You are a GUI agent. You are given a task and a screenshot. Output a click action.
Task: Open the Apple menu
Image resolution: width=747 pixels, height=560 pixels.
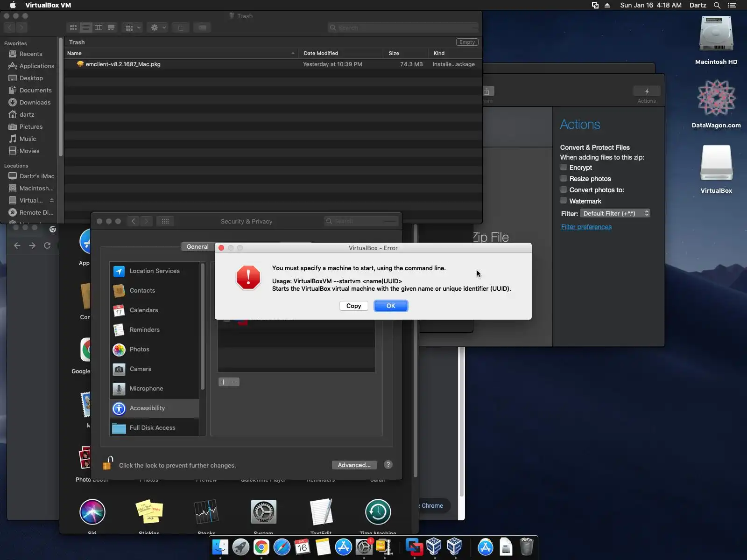click(13, 5)
